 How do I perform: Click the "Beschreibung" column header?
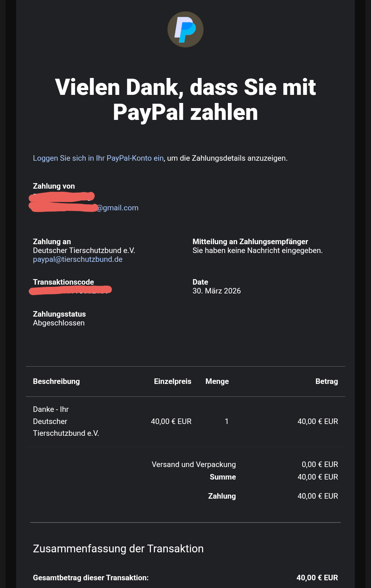click(x=56, y=381)
